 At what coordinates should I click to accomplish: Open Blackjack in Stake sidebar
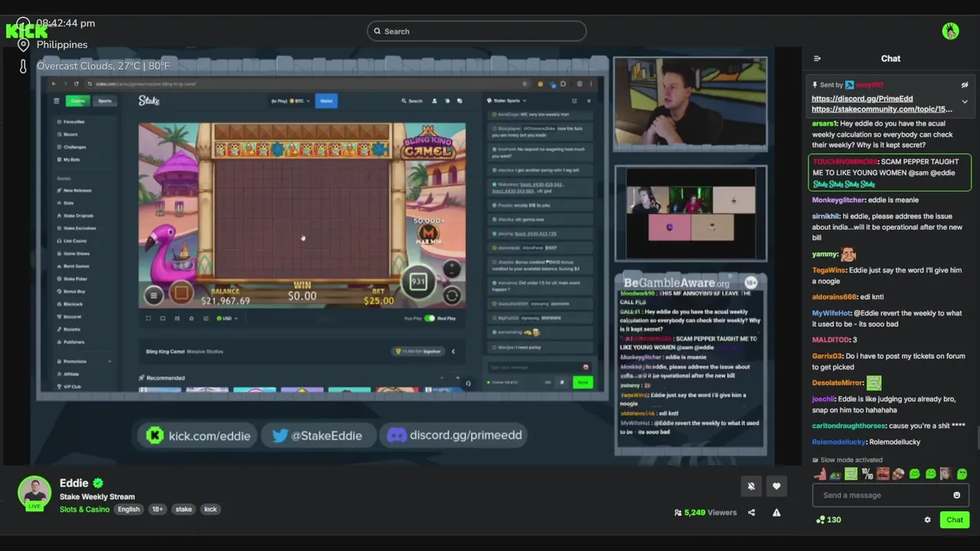click(x=70, y=304)
